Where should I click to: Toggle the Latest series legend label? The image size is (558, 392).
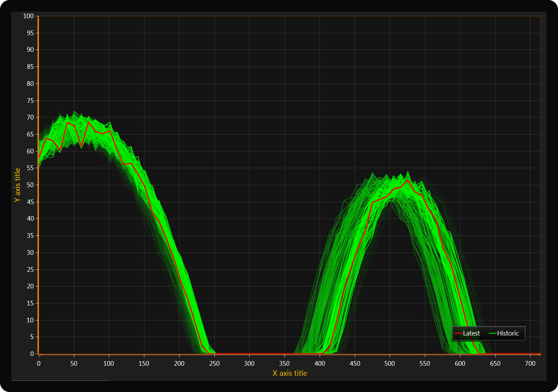471,333
